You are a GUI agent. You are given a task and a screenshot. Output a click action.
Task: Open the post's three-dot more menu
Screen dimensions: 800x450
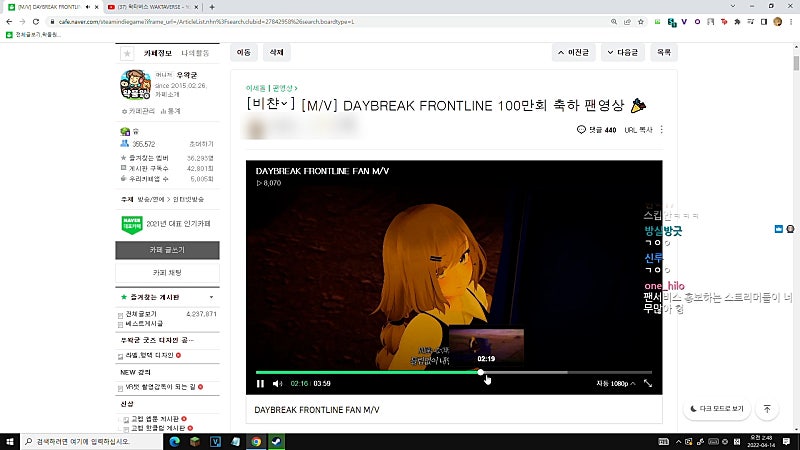[662, 130]
